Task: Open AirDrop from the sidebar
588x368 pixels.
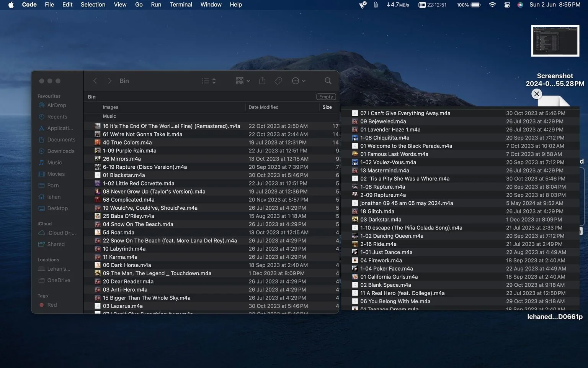Action: click(56, 105)
